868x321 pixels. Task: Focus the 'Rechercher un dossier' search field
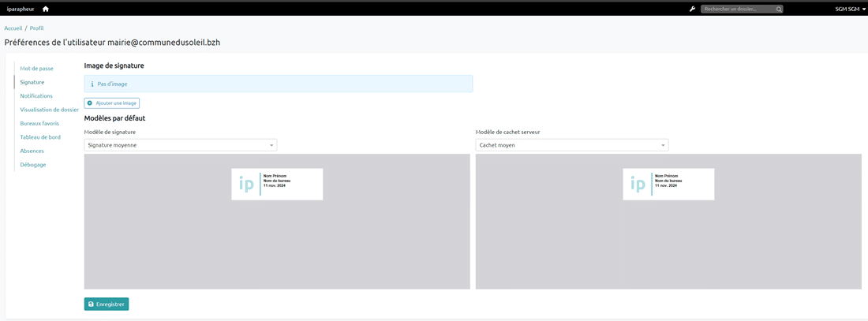point(738,9)
